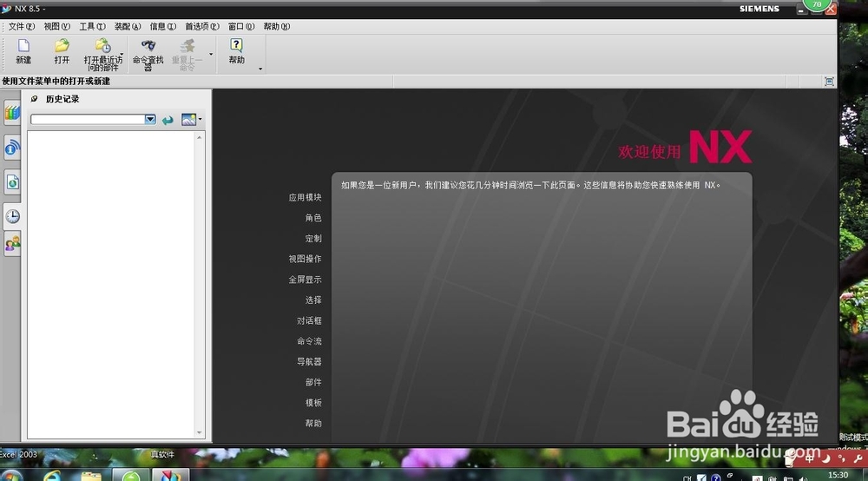Image resolution: width=868 pixels, height=481 pixels.
Task: Select the history clock resource tab
Action: (12, 216)
